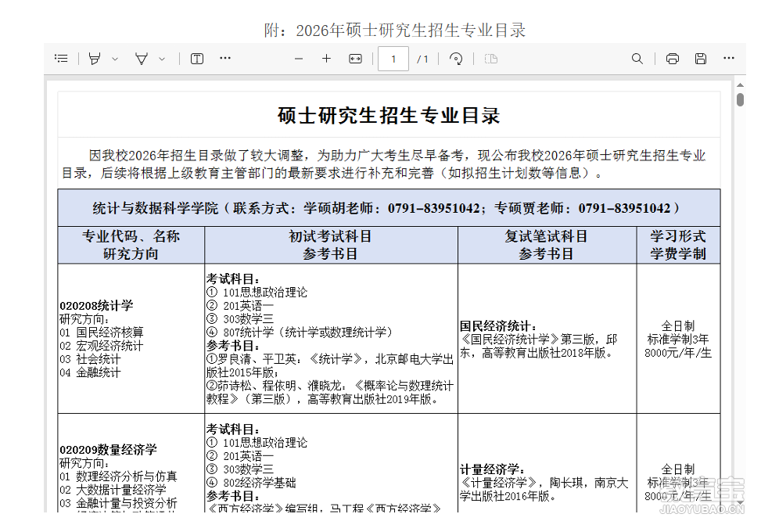761x532 pixels.
Task: Click the title 附：2026年硕士研究生招生专业目录
Action: click(394, 30)
